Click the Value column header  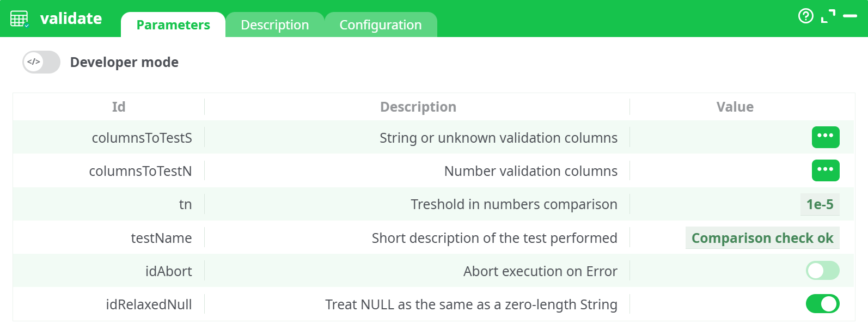click(735, 107)
